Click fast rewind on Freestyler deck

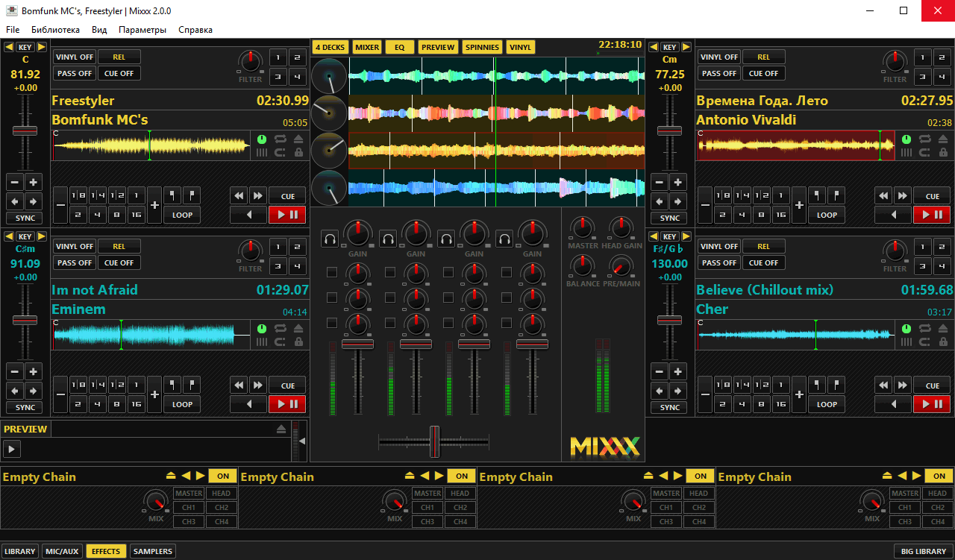(239, 196)
